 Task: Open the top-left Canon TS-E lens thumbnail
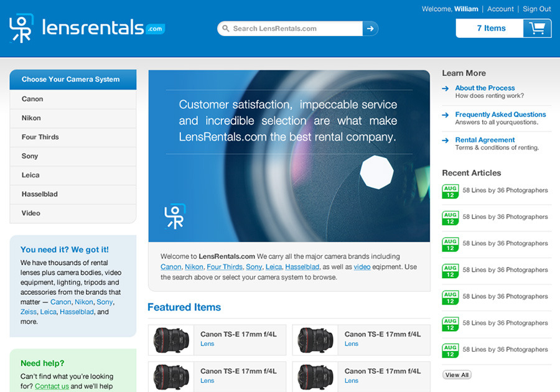click(x=172, y=340)
